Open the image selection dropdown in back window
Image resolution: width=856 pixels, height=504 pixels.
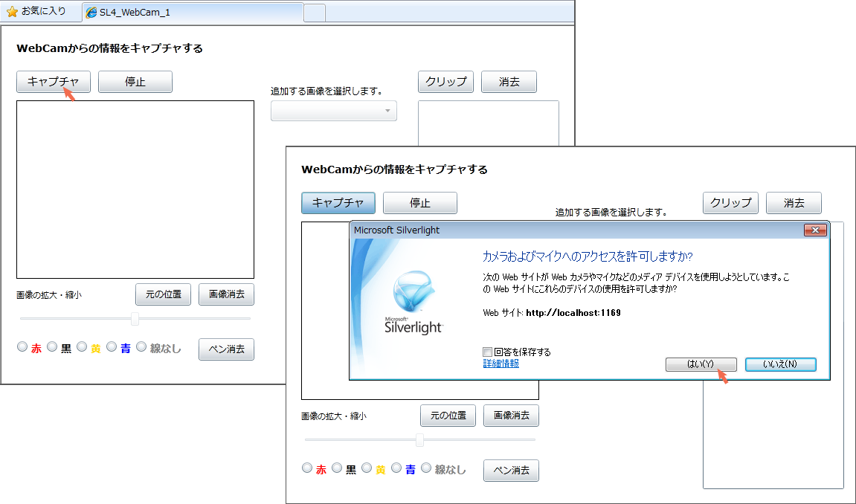click(x=334, y=111)
